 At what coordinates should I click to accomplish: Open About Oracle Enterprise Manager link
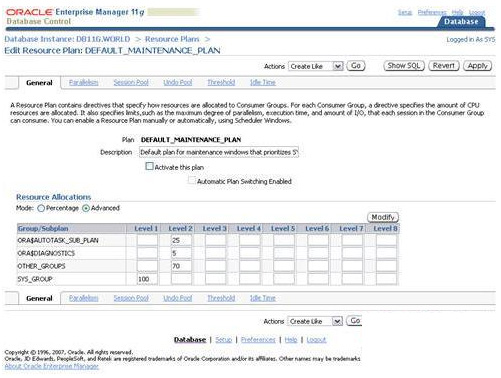click(52, 366)
